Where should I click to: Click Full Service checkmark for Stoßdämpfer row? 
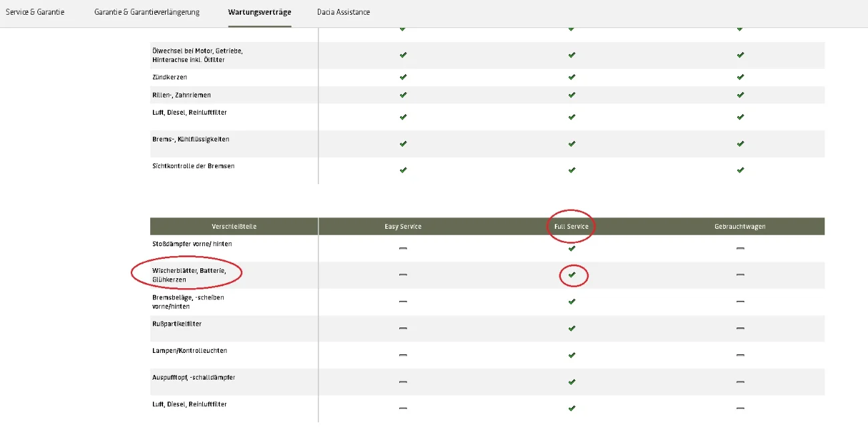coord(572,248)
